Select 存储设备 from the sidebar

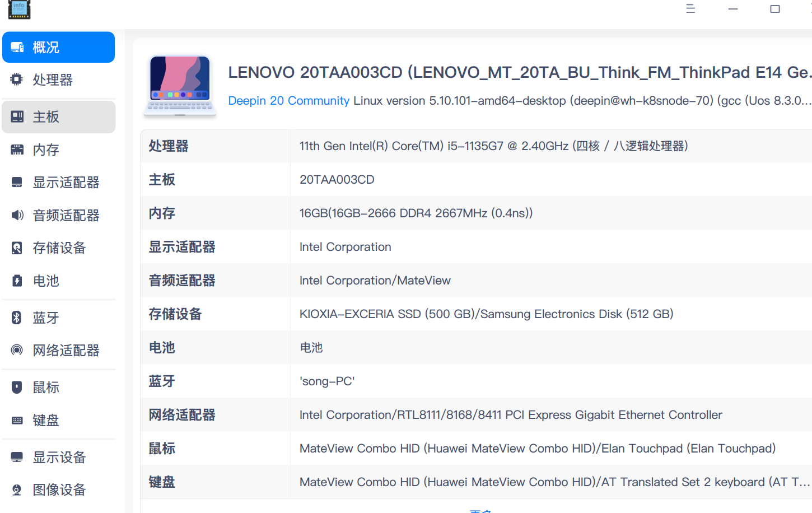point(58,248)
